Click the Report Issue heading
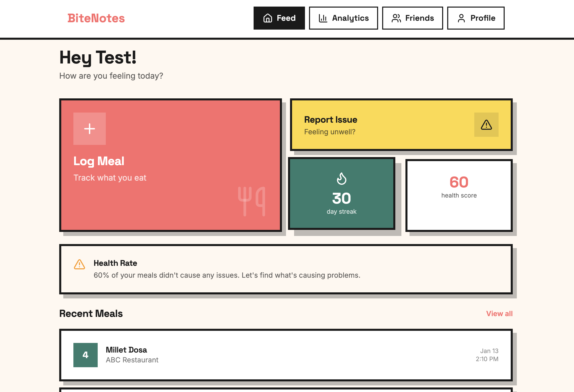Screen dimensions: 574x392 pos(331,120)
